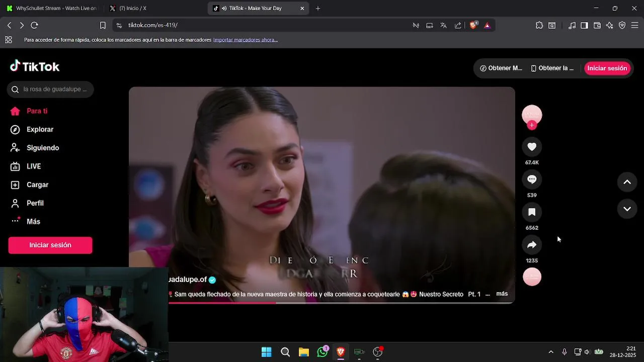Click Obtener la ... app button
This screenshot has width=644, height=362.
[x=552, y=68]
